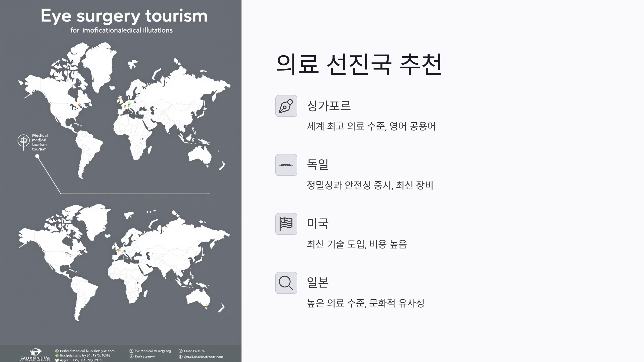Viewport: 644px width, 362px height.
Task: Click the email icon before @mailmedicalconts.com
Action: (x=181, y=357)
